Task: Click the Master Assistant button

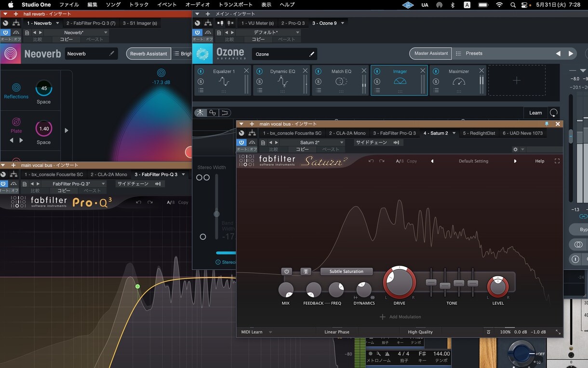Action: (x=431, y=54)
